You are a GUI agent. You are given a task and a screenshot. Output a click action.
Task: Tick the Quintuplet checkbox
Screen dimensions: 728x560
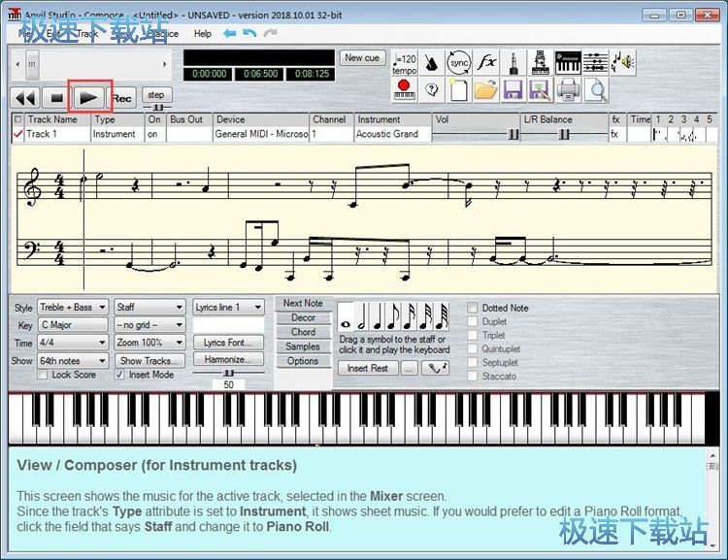472,348
